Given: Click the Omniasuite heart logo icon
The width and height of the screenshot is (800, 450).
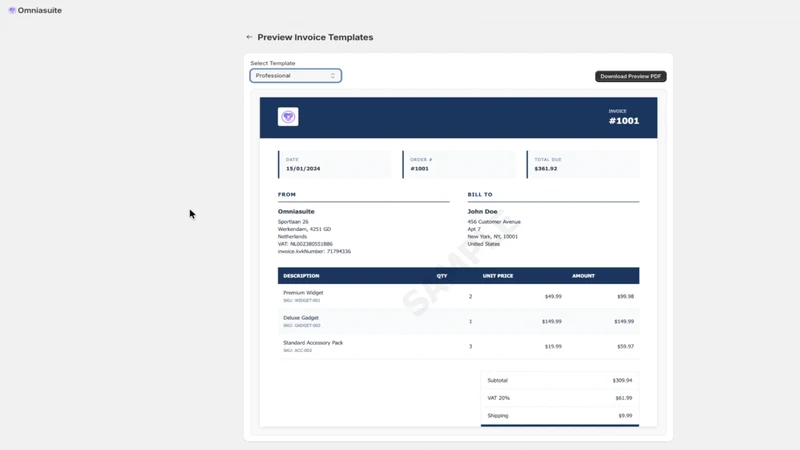Looking at the screenshot, I should [x=12, y=10].
